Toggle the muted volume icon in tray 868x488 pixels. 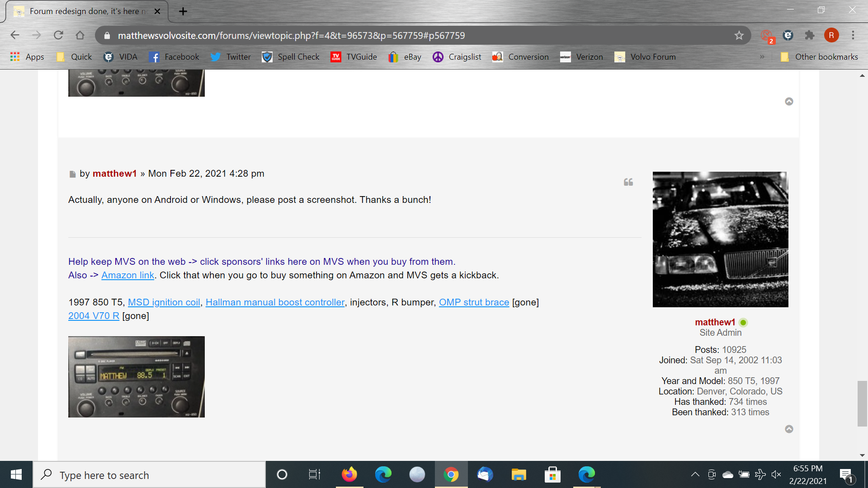776,474
